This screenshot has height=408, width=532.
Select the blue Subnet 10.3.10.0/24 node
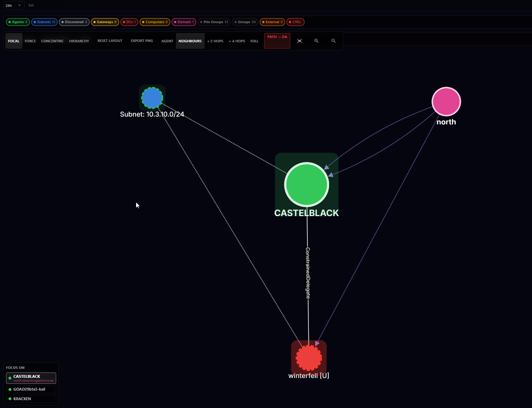152,98
